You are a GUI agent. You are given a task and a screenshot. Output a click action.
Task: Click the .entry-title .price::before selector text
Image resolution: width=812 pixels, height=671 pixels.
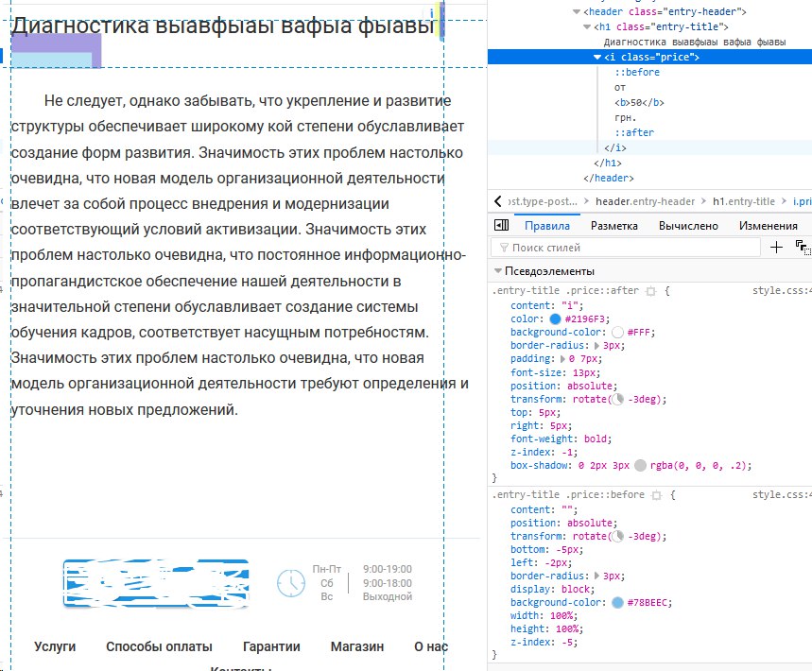pos(568,494)
